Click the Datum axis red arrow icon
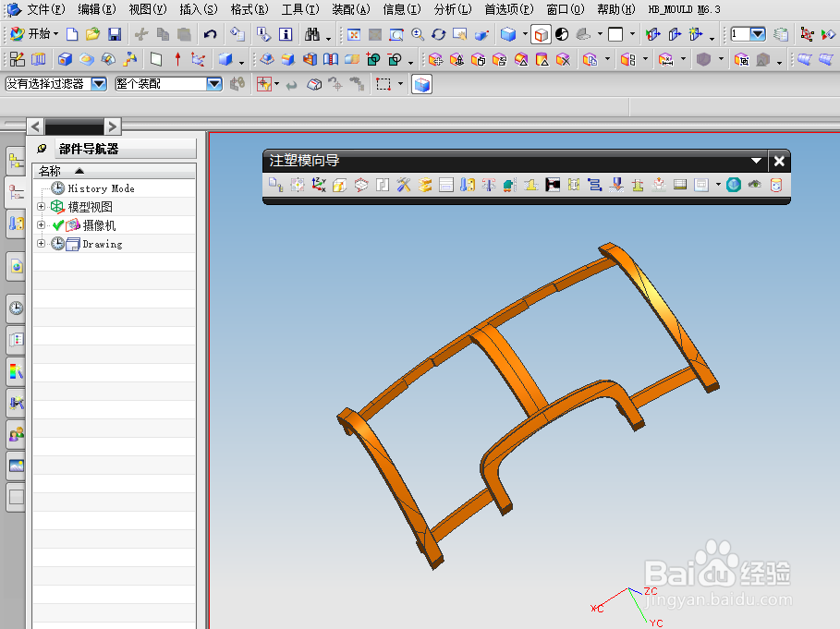The height and width of the screenshot is (629, 840). click(177, 59)
